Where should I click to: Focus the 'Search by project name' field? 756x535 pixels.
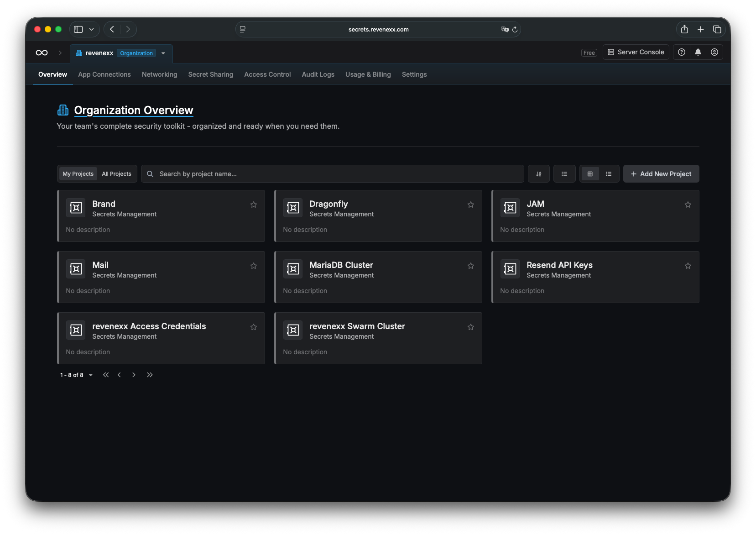[333, 174]
